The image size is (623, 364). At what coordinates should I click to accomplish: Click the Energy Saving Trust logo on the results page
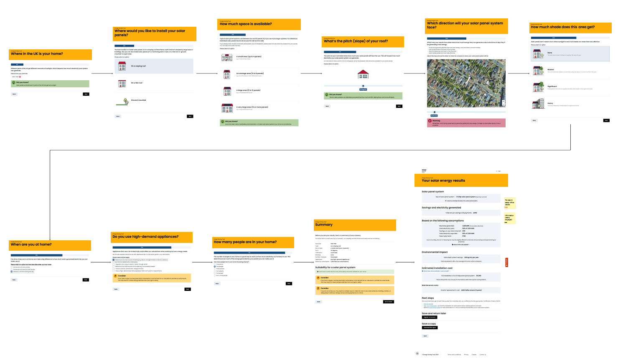tap(424, 171)
